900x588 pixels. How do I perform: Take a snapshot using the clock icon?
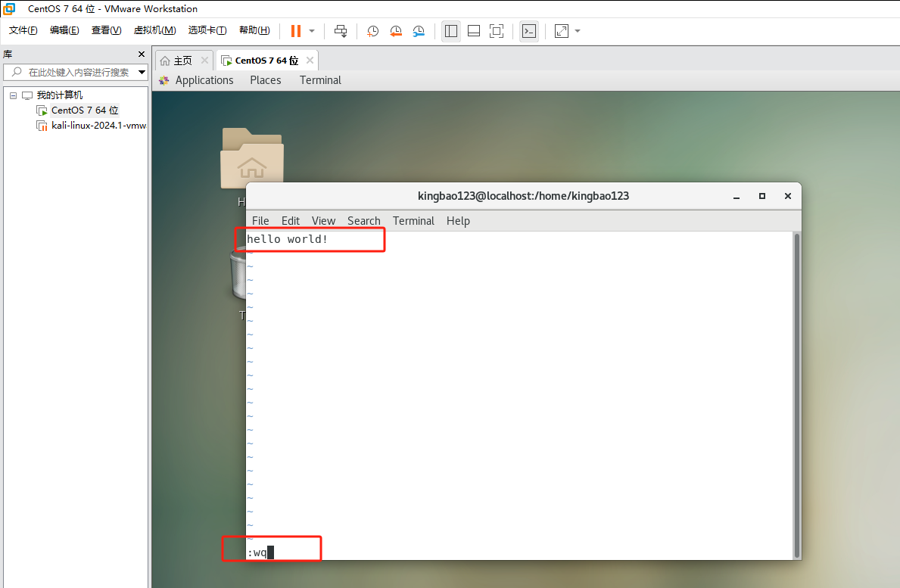pos(373,31)
